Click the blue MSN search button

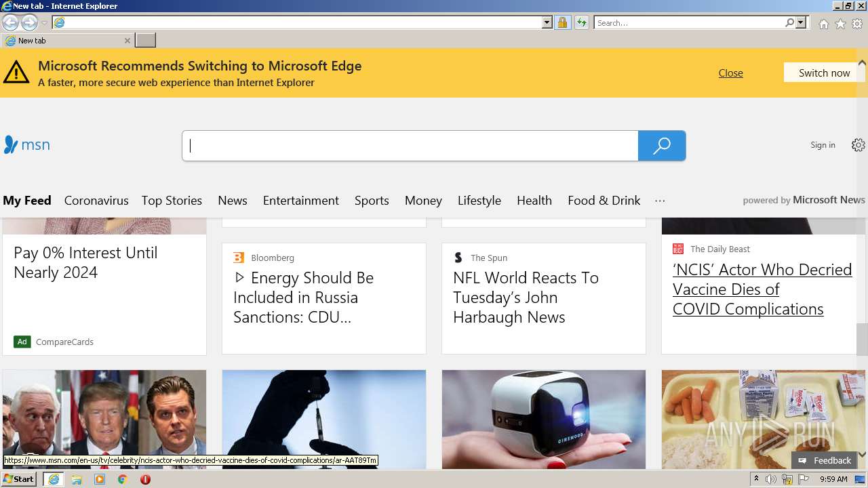tap(662, 146)
